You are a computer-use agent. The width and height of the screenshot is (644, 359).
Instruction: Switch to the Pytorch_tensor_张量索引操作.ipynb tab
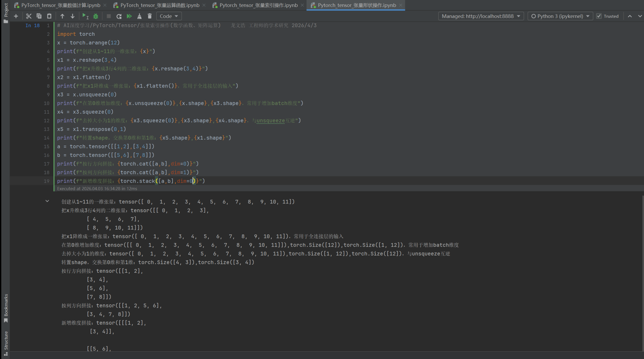(x=258, y=5)
